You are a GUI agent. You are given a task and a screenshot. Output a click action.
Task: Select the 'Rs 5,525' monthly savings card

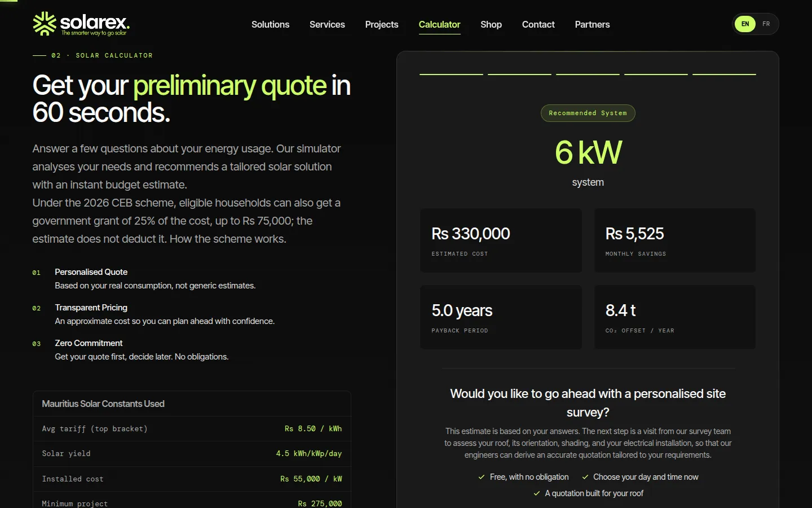[x=675, y=240]
